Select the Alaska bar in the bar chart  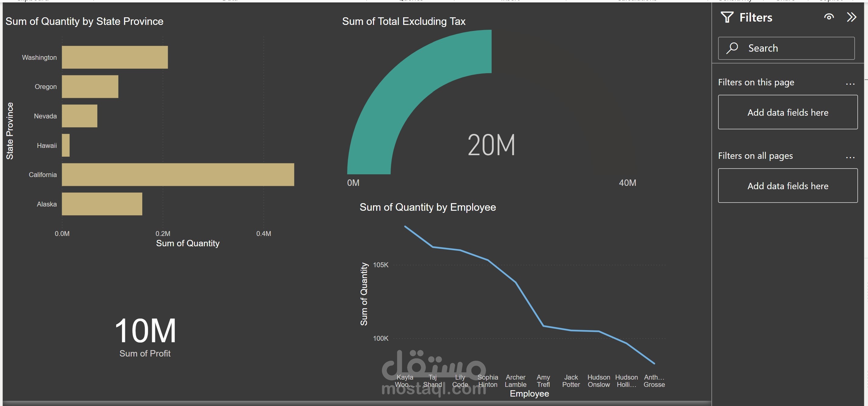(x=102, y=204)
